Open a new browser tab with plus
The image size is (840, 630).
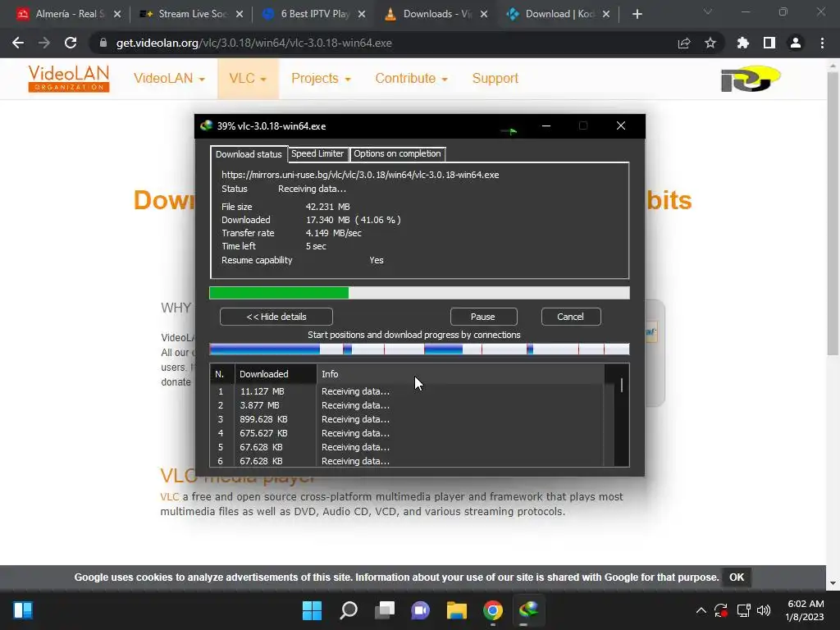(637, 14)
